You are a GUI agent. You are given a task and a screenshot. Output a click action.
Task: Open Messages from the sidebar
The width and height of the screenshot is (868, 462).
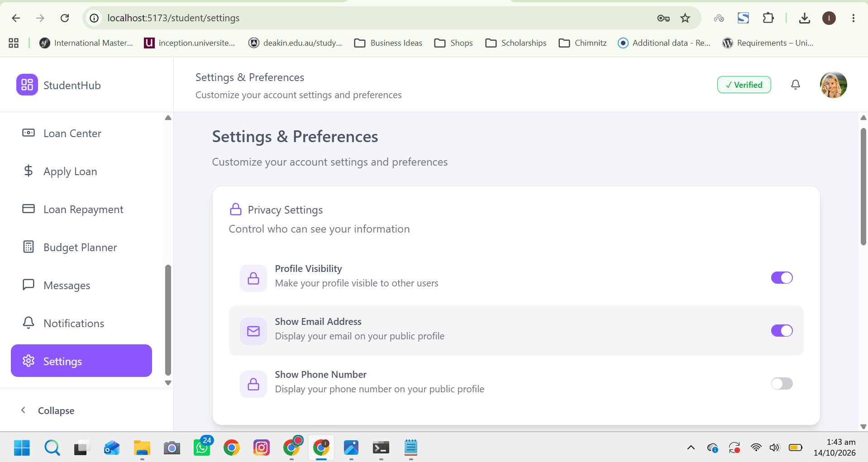(81, 286)
